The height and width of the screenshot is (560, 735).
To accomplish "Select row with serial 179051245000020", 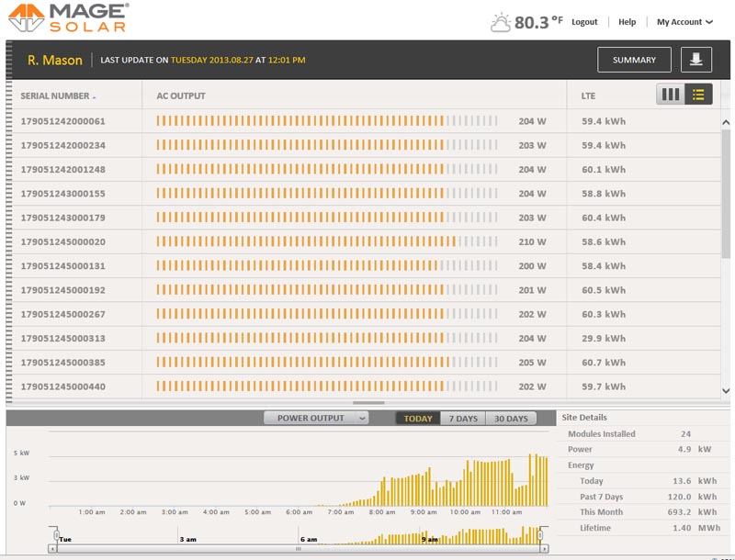I will tap(63, 241).
